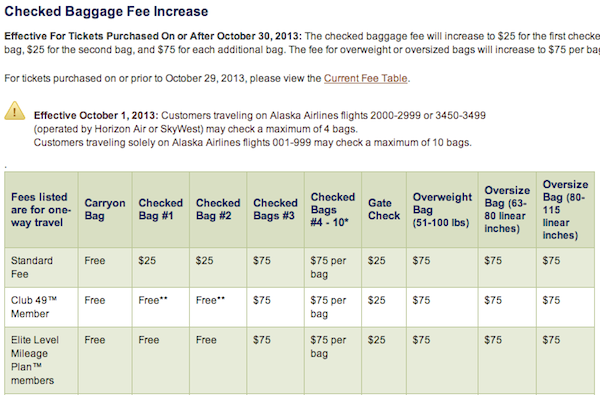Click the Overweight Bag (51-100 lbs) header

(442, 209)
